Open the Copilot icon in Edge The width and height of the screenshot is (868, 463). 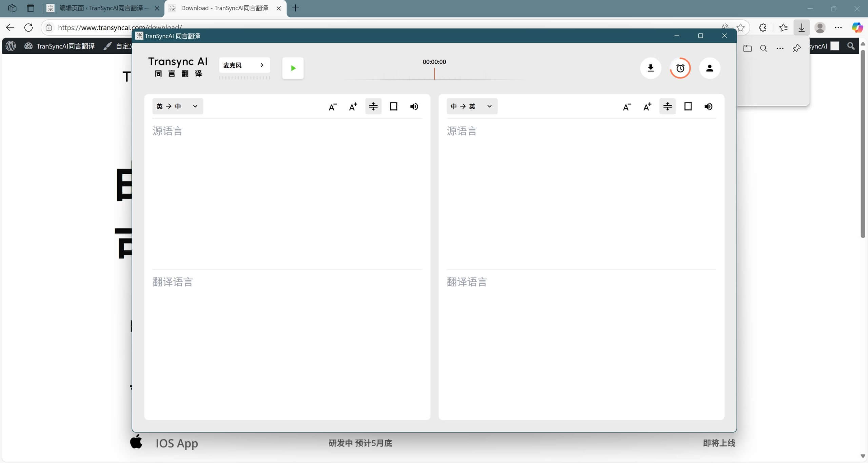[x=857, y=27]
